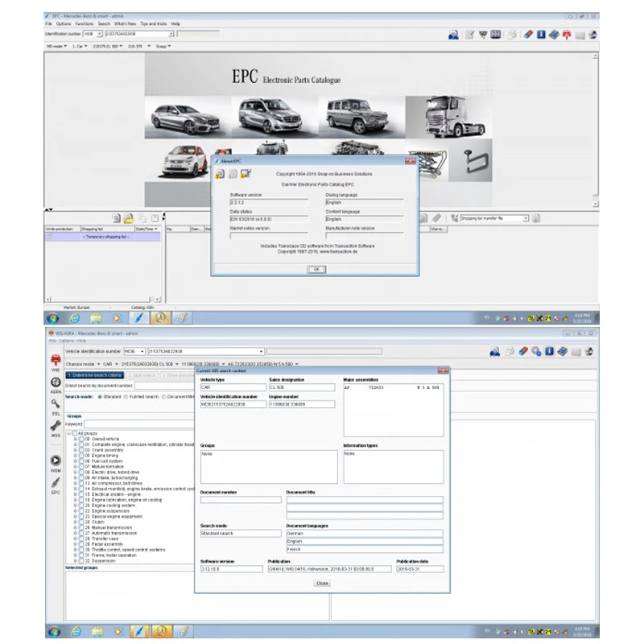This screenshot has height=644, width=644.
Task: Select the Temporary shopping list row
Action: pos(102,237)
